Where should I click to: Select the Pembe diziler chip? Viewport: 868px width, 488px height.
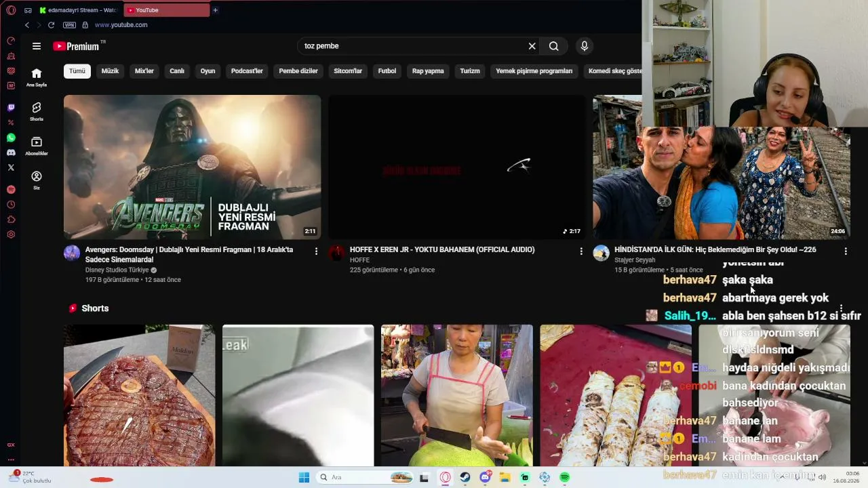[x=298, y=71]
